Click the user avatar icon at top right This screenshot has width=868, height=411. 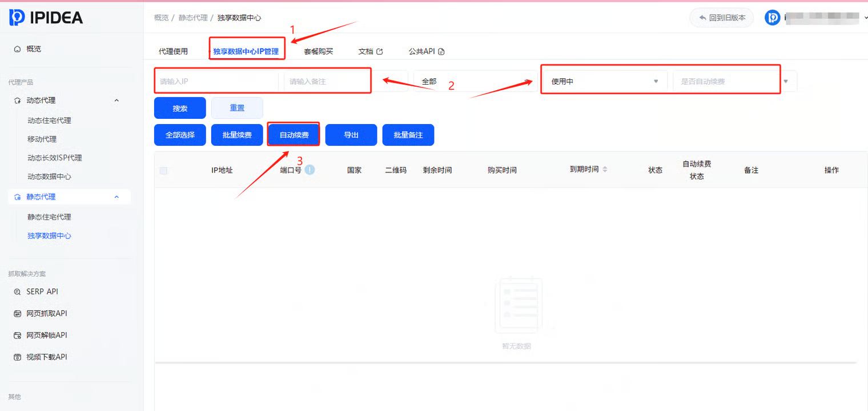pyautogui.click(x=772, y=18)
